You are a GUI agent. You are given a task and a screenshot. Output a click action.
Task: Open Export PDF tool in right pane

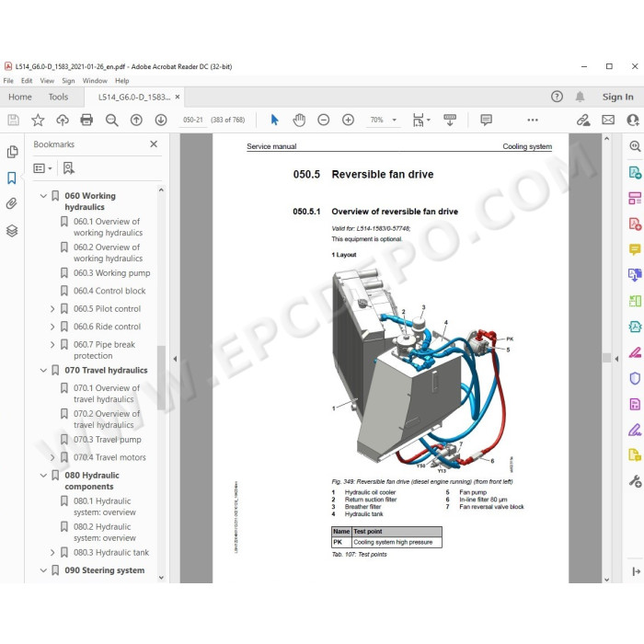[x=635, y=173]
